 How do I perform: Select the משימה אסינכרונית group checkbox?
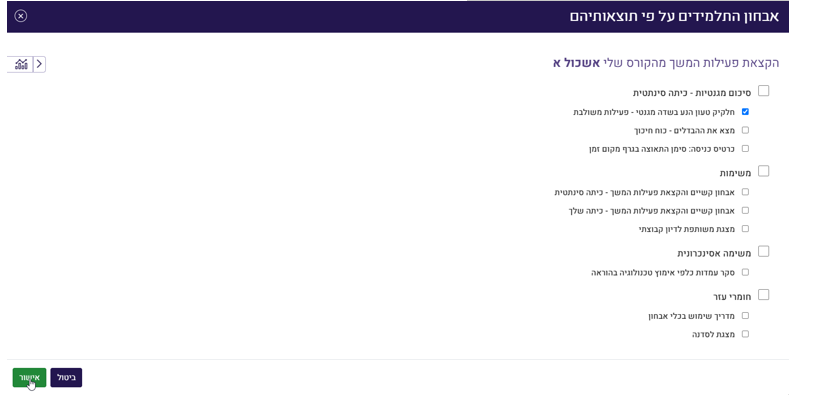pyautogui.click(x=764, y=252)
